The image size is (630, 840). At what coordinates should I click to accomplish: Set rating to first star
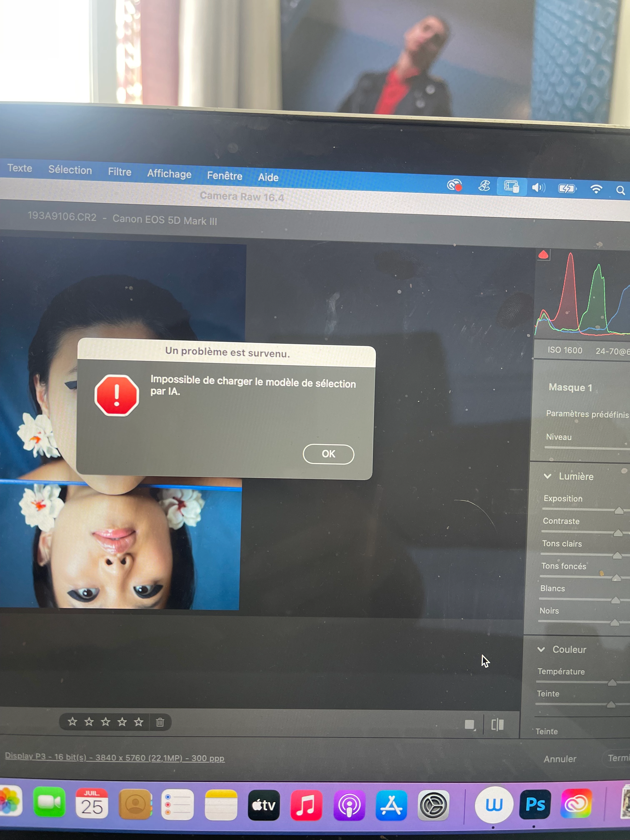tap(72, 721)
